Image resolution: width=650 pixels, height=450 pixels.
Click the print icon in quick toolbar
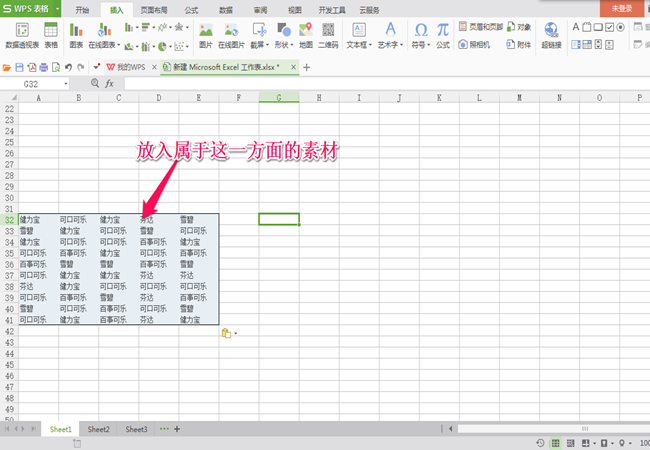tap(44, 67)
